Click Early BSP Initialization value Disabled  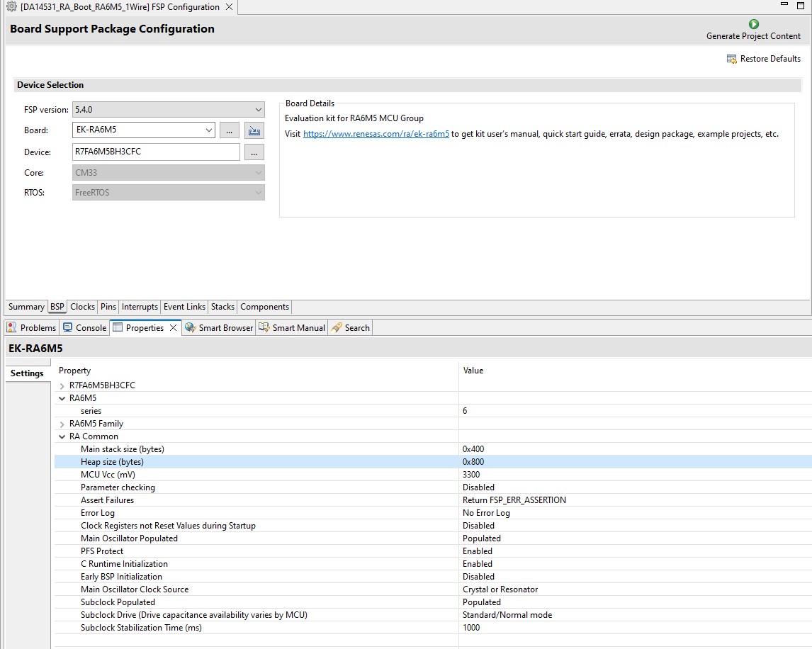click(x=478, y=577)
